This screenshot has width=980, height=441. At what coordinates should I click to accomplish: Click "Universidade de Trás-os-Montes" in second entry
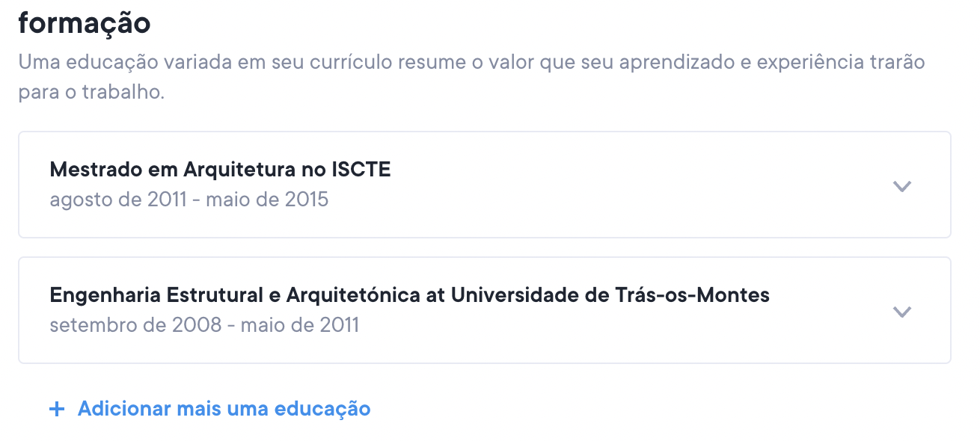(x=610, y=295)
